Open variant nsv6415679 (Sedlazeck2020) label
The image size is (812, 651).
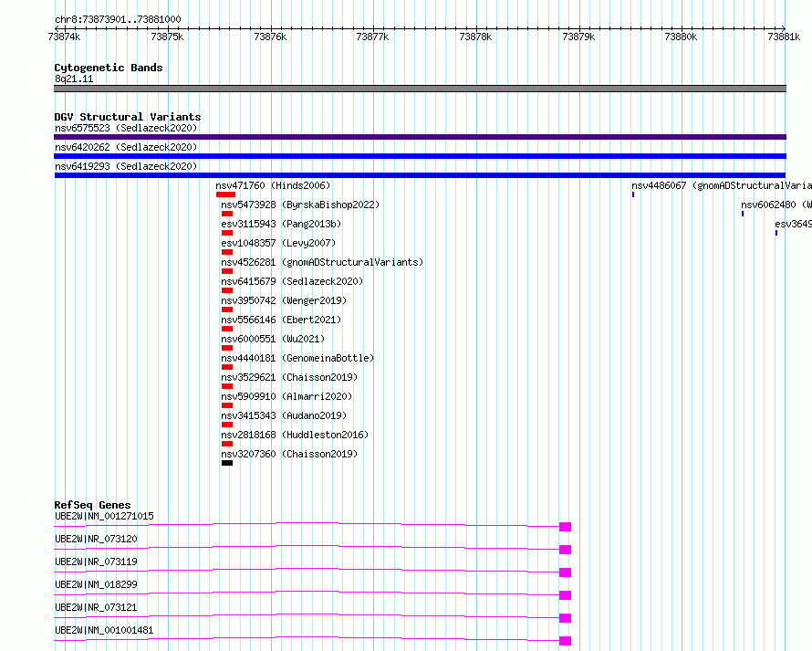coord(292,281)
